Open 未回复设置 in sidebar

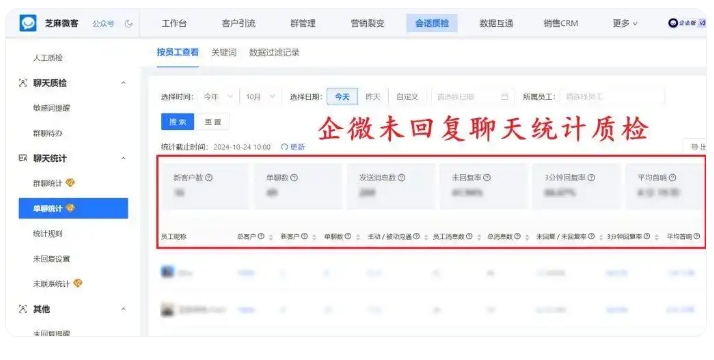[51, 259]
